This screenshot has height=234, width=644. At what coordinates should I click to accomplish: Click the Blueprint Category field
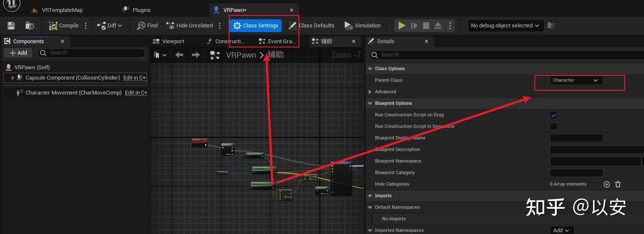tap(576, 173)
